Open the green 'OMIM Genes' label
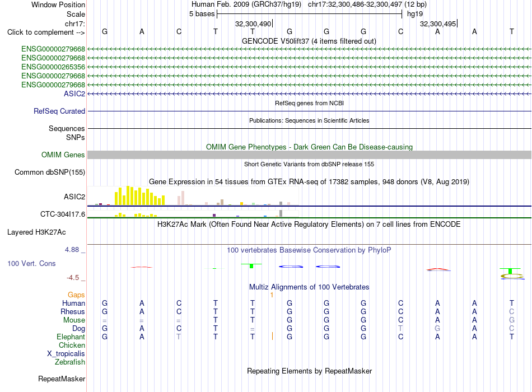 click(63, 155)
